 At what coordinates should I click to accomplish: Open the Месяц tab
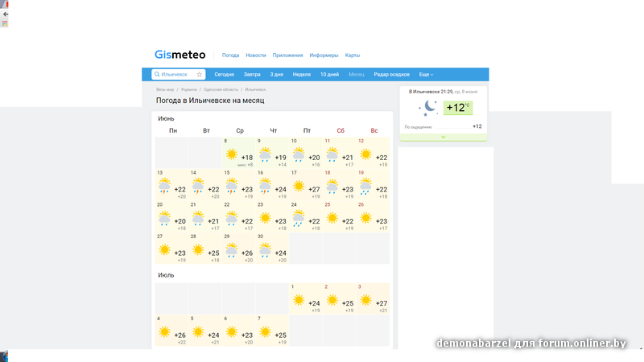[x=357, y=74]
